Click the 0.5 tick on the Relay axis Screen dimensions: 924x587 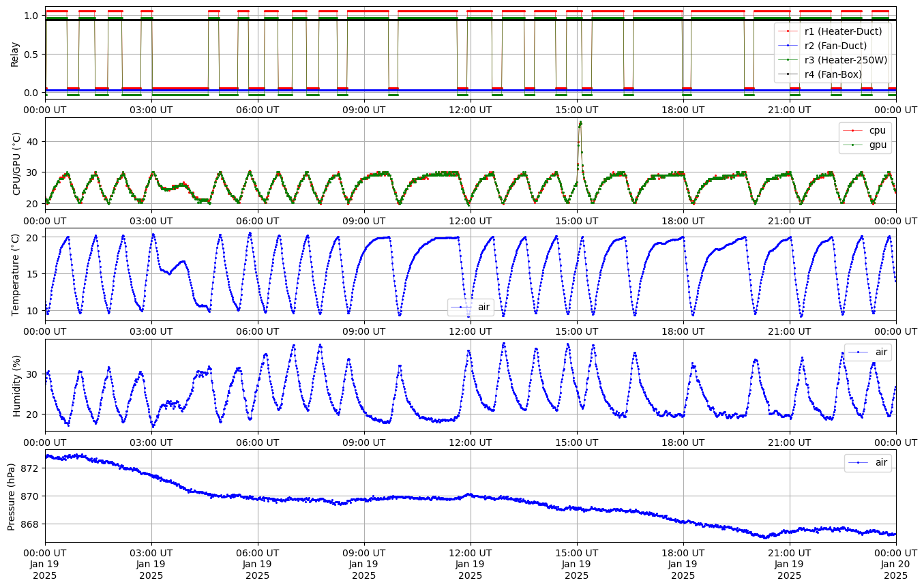(33, 54)
